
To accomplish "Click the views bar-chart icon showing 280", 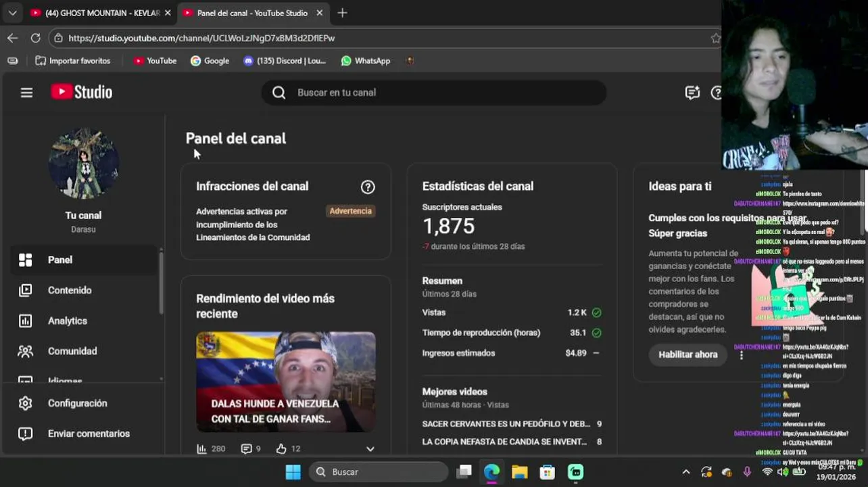I will 201,448.
